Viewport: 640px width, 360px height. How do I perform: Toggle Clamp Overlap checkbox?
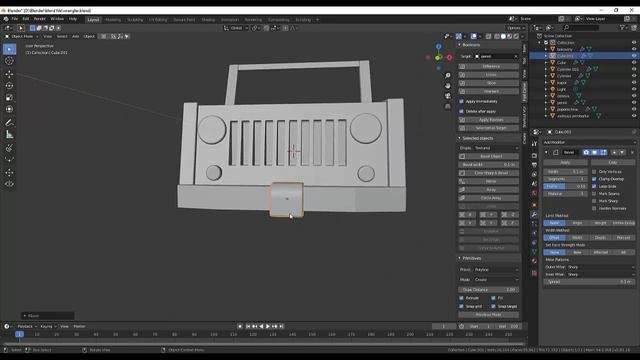(594, 179)
